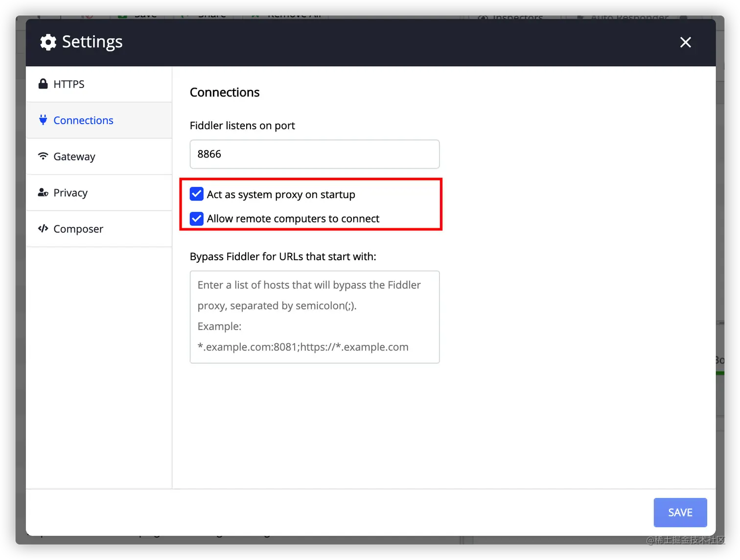The width and height of the screenshot is (740, 560).
Task: Open the Composer settings tab
Action: click(x=99, y=229)
